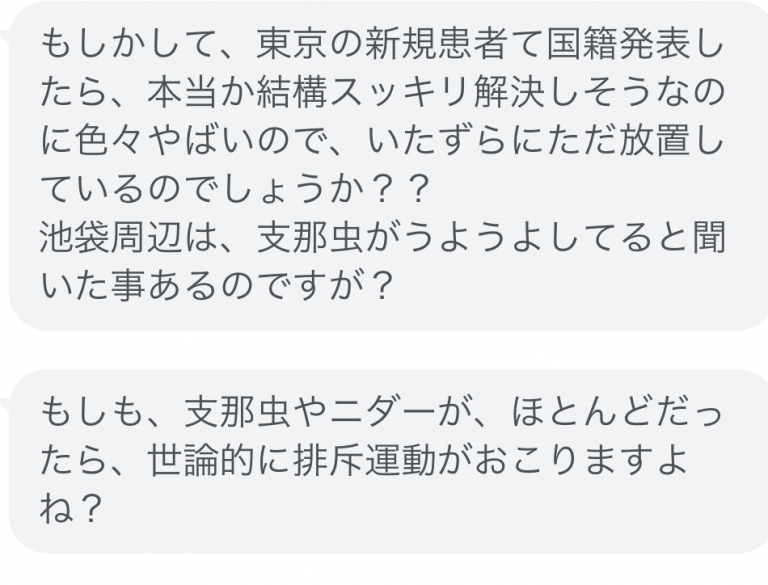Click the line beginning に色々やばいので
This screenshot has height=585, width=768.
382,141
